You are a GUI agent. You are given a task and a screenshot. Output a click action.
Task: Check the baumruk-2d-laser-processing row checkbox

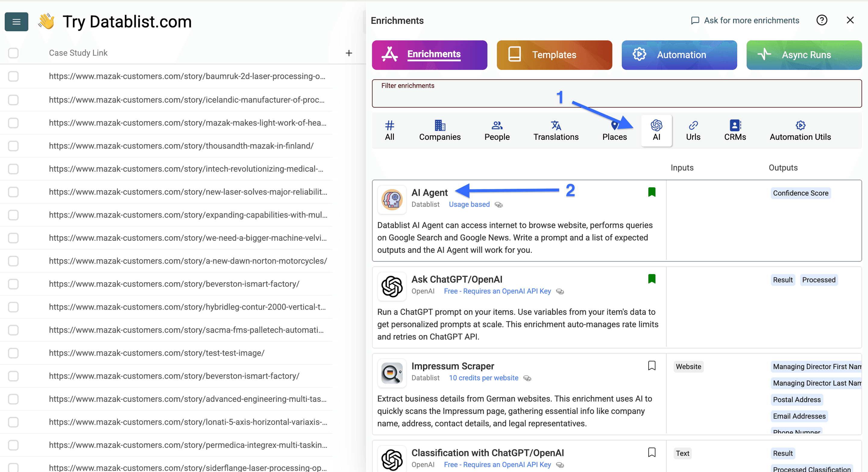click(x=13, y=77)
